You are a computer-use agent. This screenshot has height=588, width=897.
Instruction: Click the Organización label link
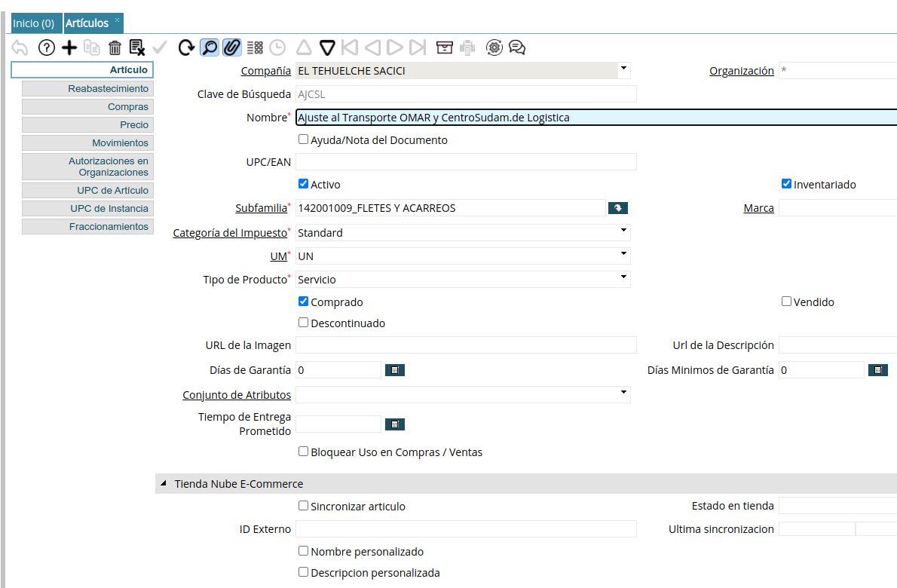coord(742,71)
